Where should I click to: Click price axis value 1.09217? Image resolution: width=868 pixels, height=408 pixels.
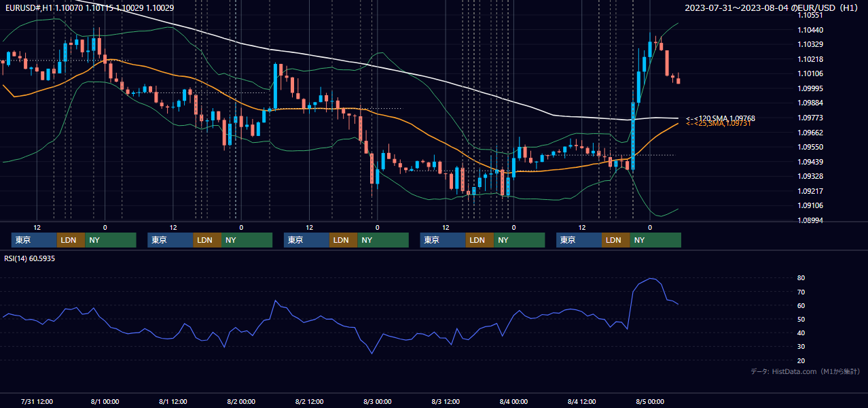[810, 191]
